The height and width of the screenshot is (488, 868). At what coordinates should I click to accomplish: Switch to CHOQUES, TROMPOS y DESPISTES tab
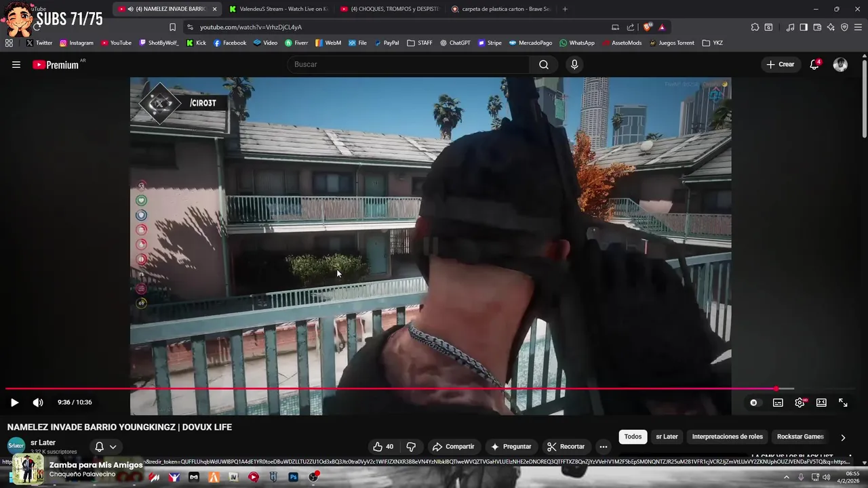(x=390, y=9)
